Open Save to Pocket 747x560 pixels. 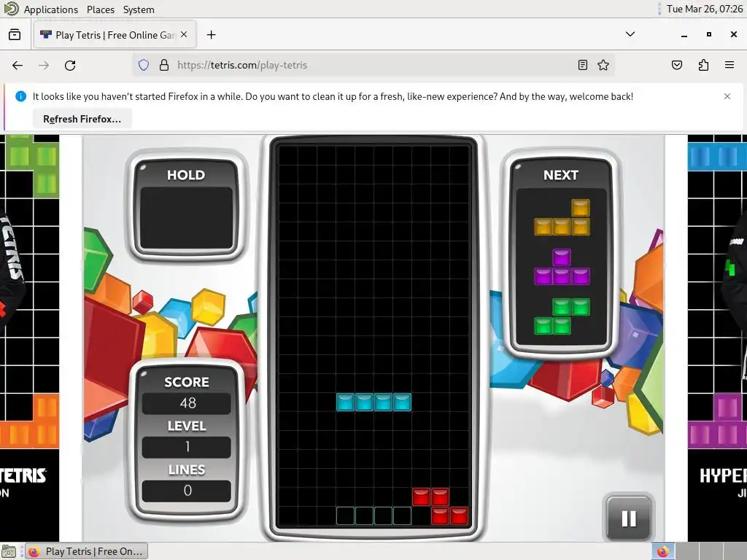[x=677, y=65]
